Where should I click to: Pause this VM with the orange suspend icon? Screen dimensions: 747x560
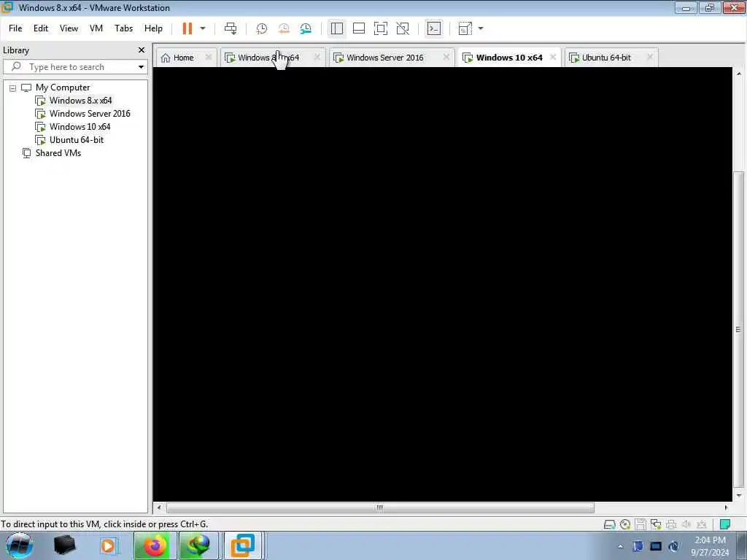[187, 28]
